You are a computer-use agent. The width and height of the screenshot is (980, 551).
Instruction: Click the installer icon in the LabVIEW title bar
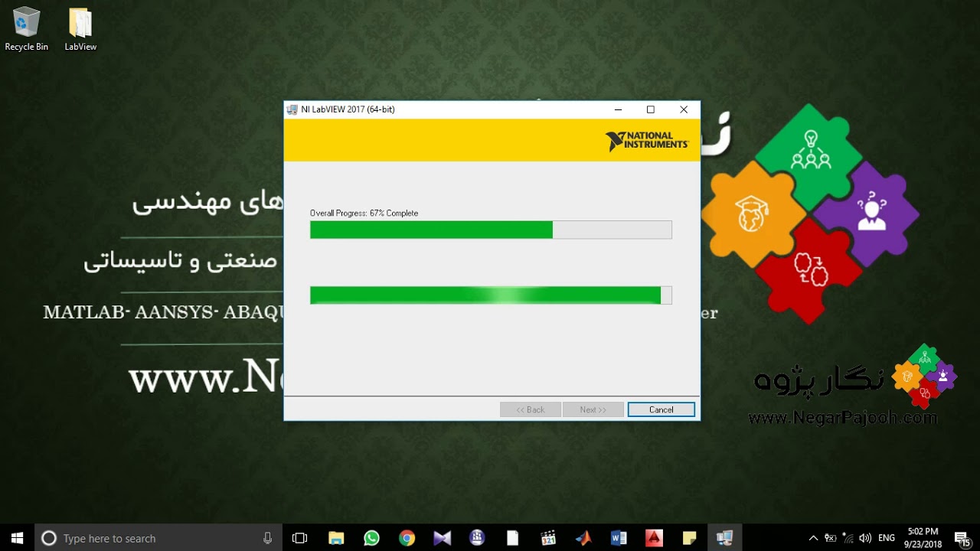292,109
